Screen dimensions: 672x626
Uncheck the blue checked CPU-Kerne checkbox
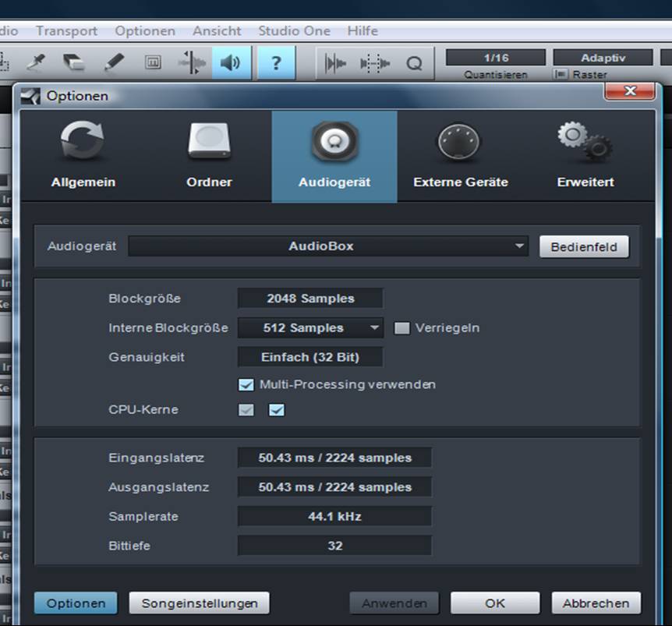pos(277,410)
